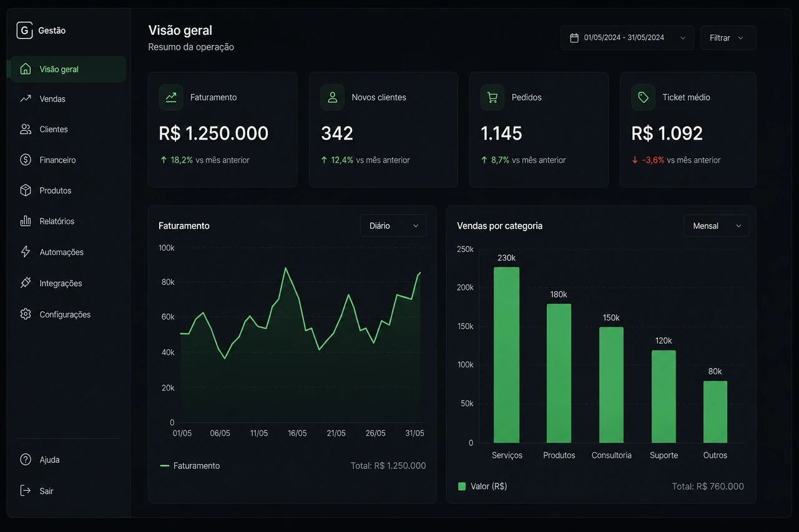
Task: Open the Integrações plug icon
Action: [x=26, y=283]
